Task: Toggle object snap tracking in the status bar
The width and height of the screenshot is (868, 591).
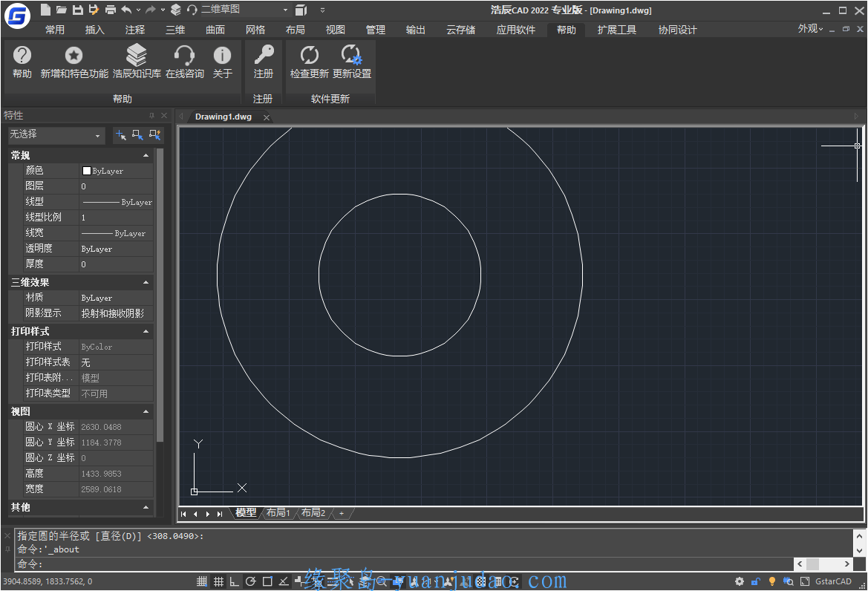Action: pyautogui.click(x=284, y=581)
